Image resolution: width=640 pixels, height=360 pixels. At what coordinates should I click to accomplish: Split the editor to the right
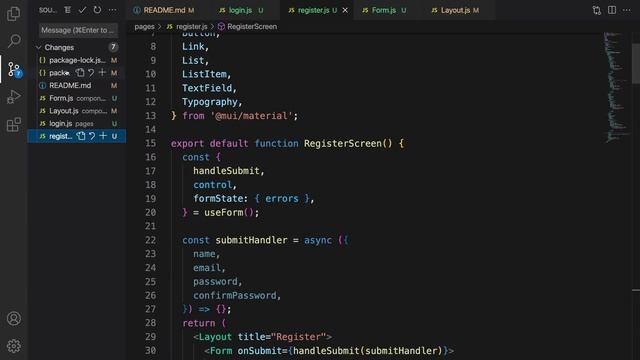pyautogui.click(x=611, y=10)
